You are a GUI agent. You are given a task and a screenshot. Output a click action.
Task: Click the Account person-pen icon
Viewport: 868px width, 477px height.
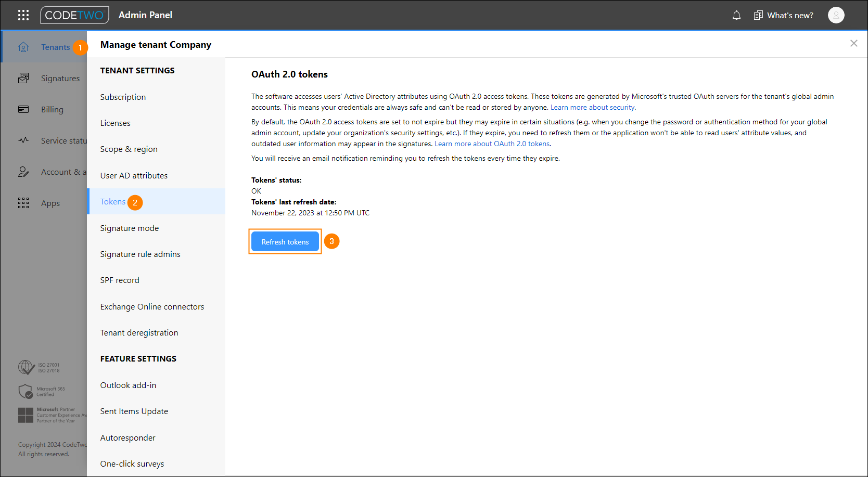click(23, 172)
